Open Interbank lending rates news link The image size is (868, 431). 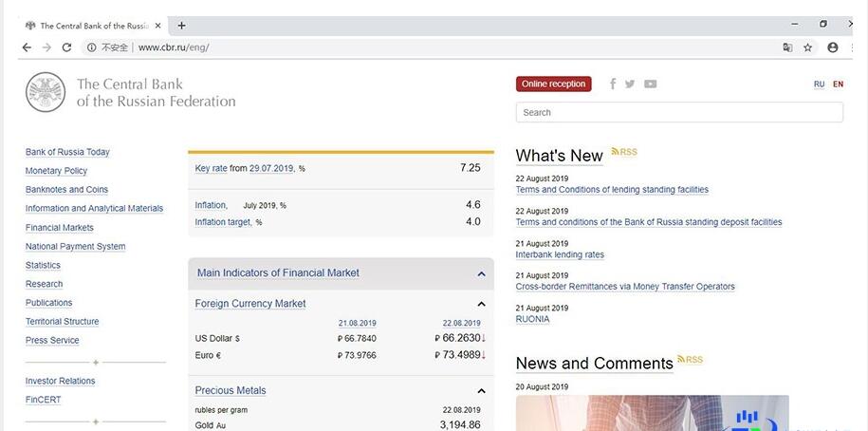pos(560,254)
